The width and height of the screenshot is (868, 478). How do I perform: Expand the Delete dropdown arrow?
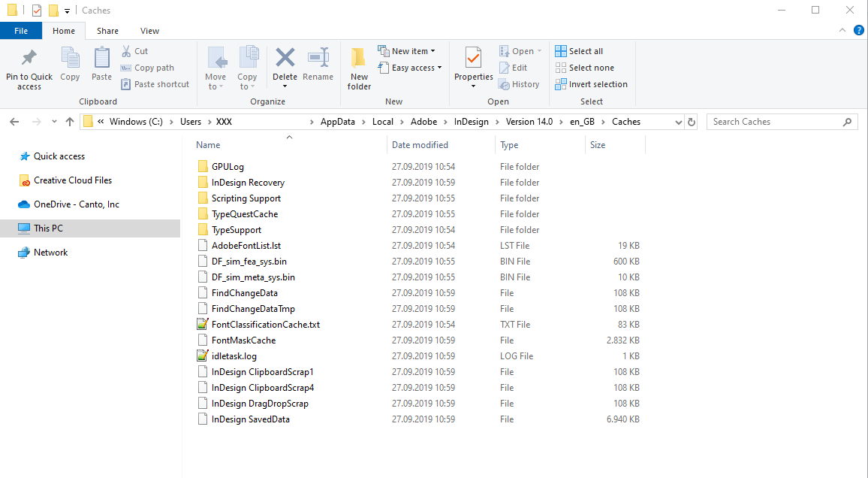285,86
